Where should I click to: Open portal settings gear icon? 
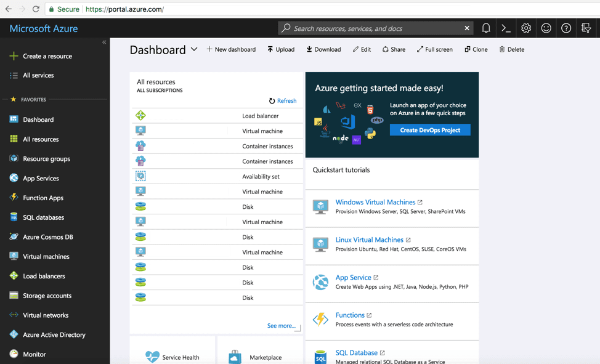[526, 28]
